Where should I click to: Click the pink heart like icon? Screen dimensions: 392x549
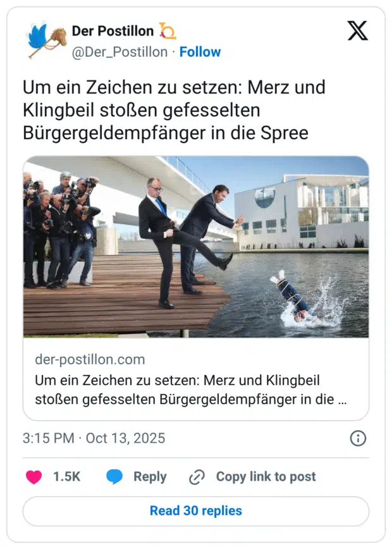(x=34, y=477)
